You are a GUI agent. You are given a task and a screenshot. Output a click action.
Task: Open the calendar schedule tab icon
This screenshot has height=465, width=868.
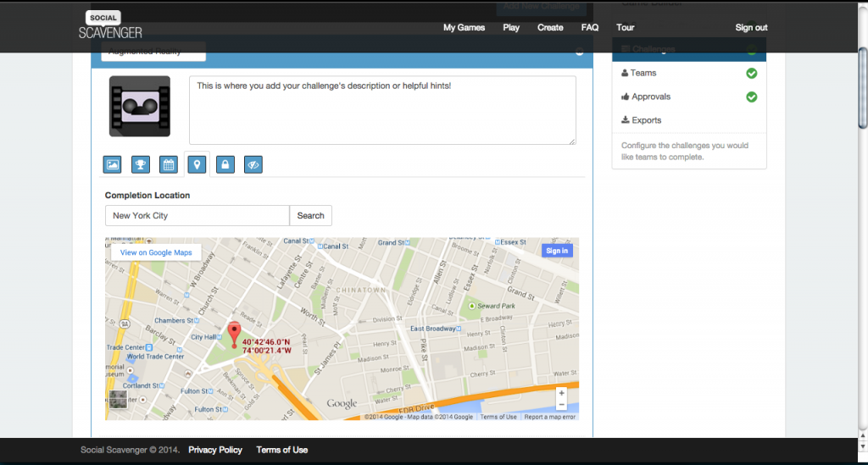(x=169, y=165)
